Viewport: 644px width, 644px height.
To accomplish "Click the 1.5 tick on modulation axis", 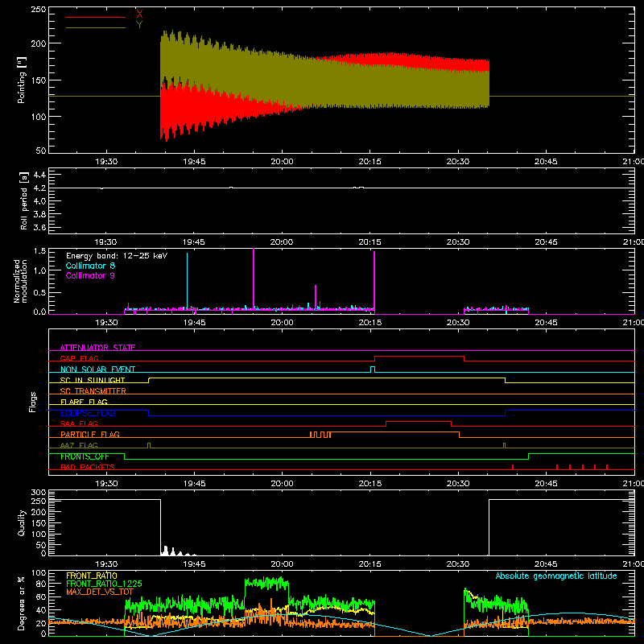I will tap(39, 251).
